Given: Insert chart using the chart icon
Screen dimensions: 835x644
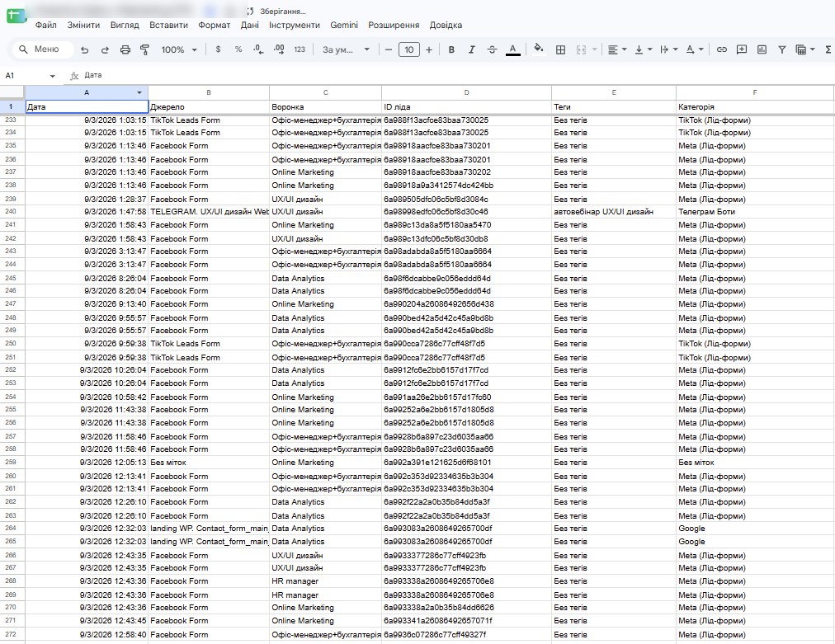Looking at the screenshot, I should (x=762, y=49).
